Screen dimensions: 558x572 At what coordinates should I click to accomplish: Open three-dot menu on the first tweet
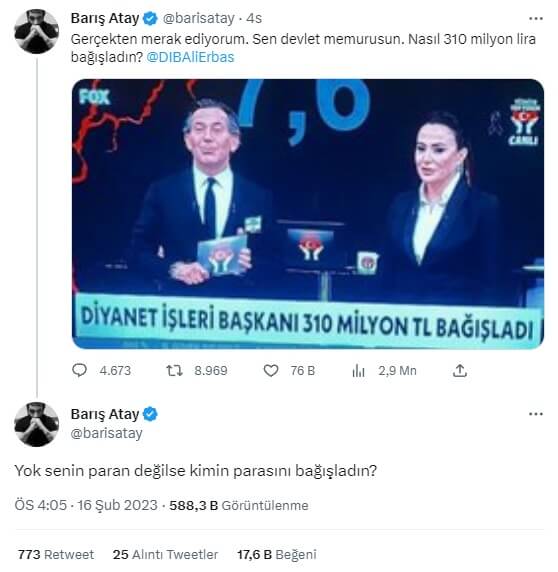(535, 19)
